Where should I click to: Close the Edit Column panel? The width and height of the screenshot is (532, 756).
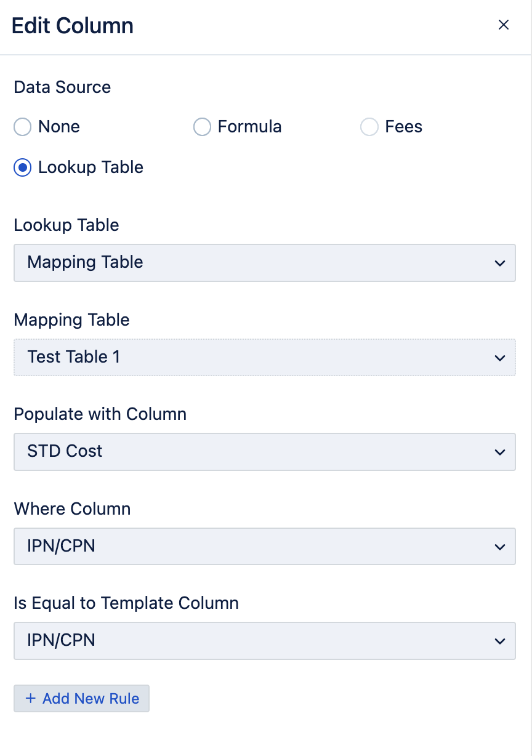click(504, 25)
